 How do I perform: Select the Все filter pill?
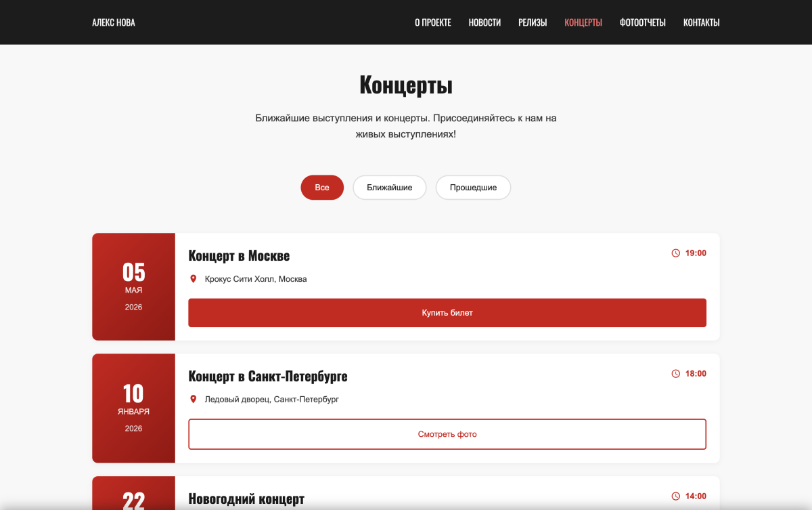tap(322, 188)
